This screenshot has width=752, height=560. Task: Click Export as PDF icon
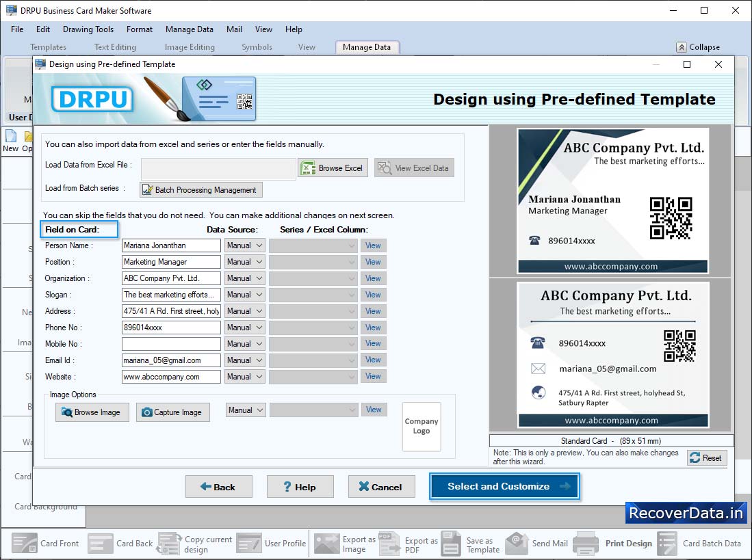tap(389, 543)
